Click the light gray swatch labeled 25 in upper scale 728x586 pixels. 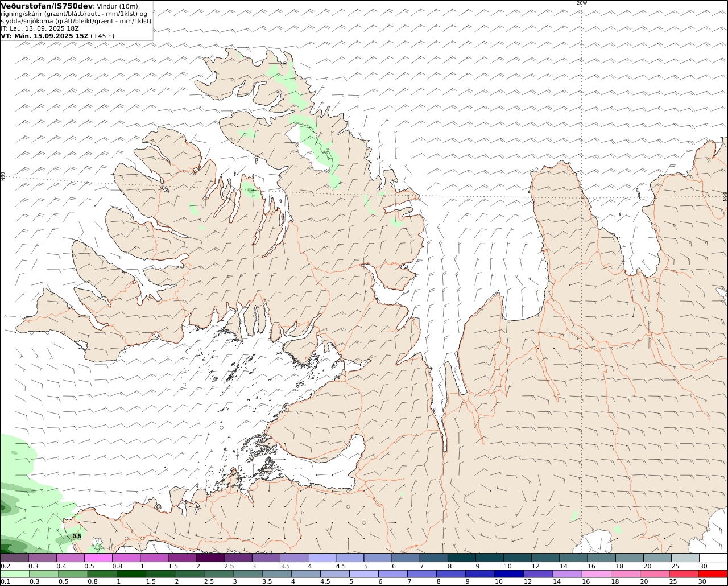click(x=685, y=558)
